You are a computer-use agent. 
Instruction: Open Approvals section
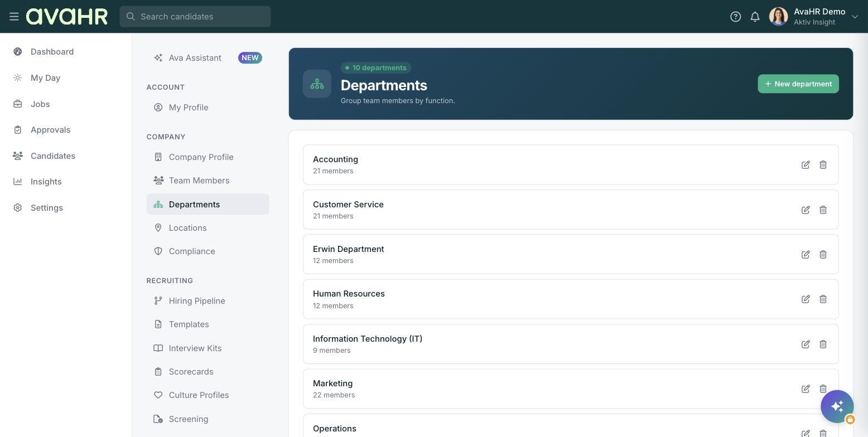coord(50,130)
